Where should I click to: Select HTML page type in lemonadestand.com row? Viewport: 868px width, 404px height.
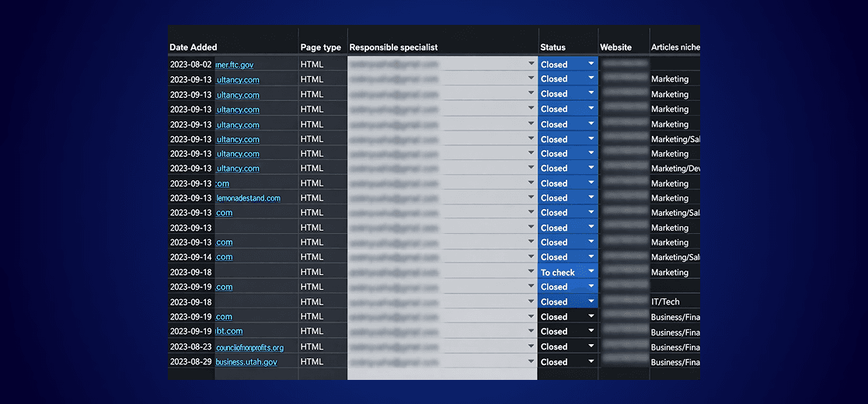point(312,197)
